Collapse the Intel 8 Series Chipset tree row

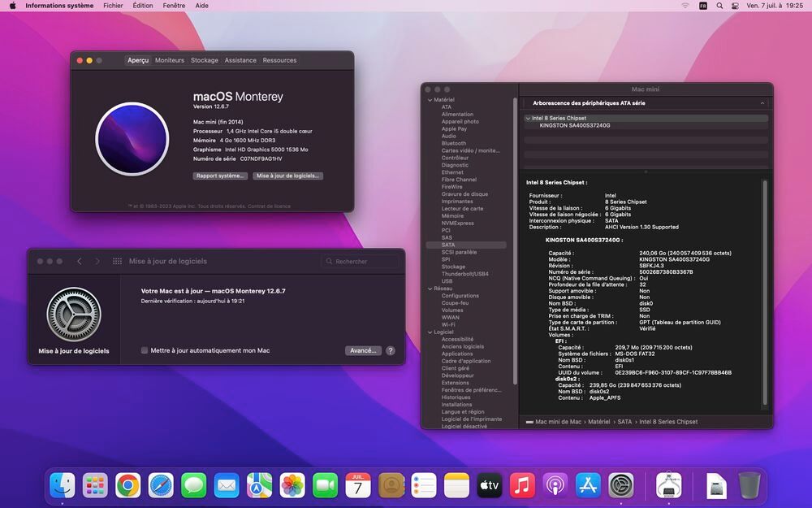pos(528,118)
